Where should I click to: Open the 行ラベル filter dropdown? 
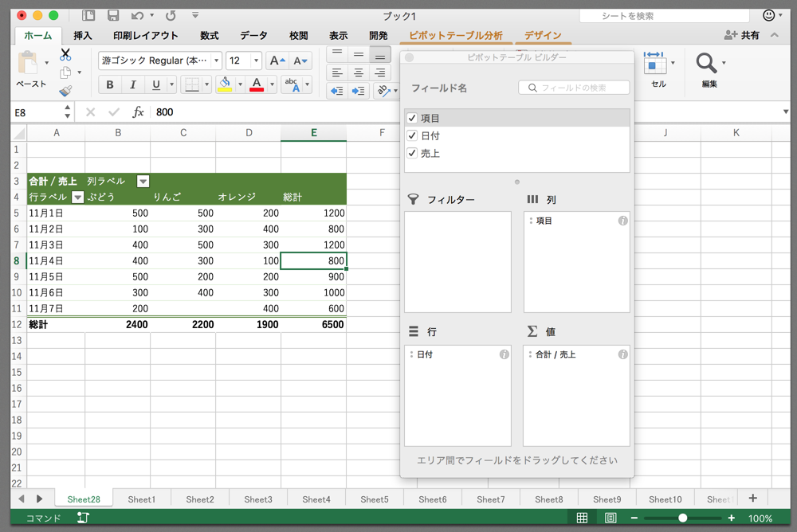point(78,198)
